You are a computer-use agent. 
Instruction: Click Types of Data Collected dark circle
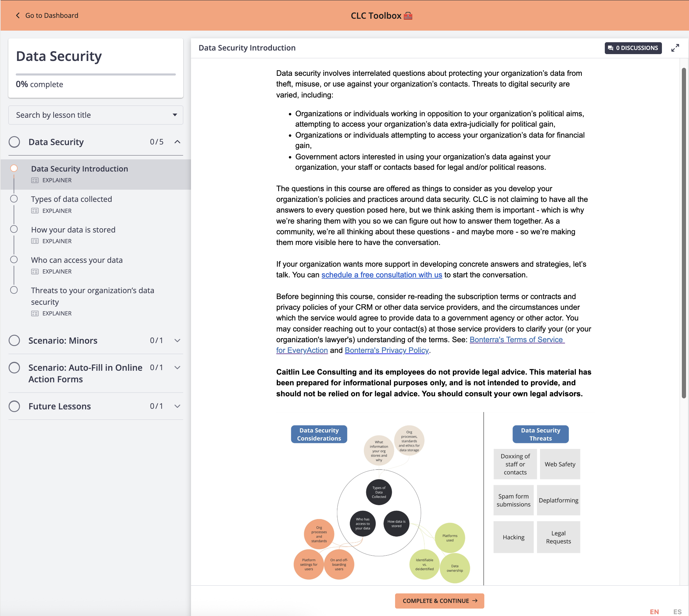click(x=379, y=492)
